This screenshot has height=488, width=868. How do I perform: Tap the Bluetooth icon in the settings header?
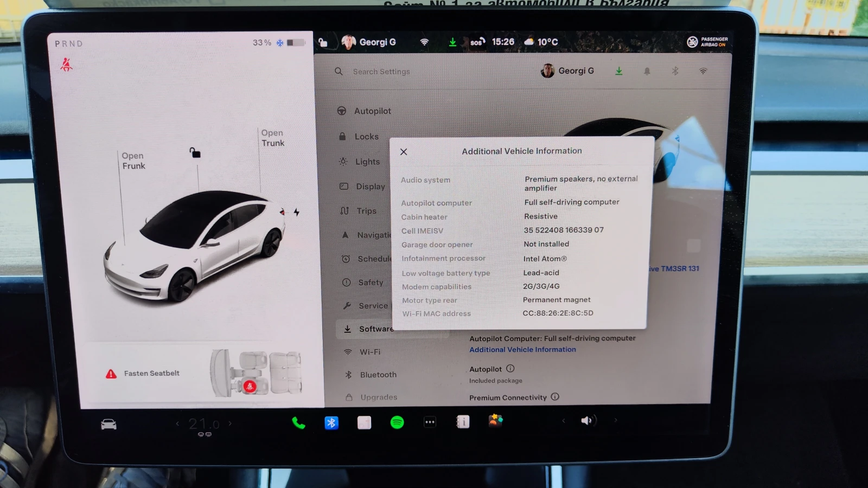[x=675, y=71]
